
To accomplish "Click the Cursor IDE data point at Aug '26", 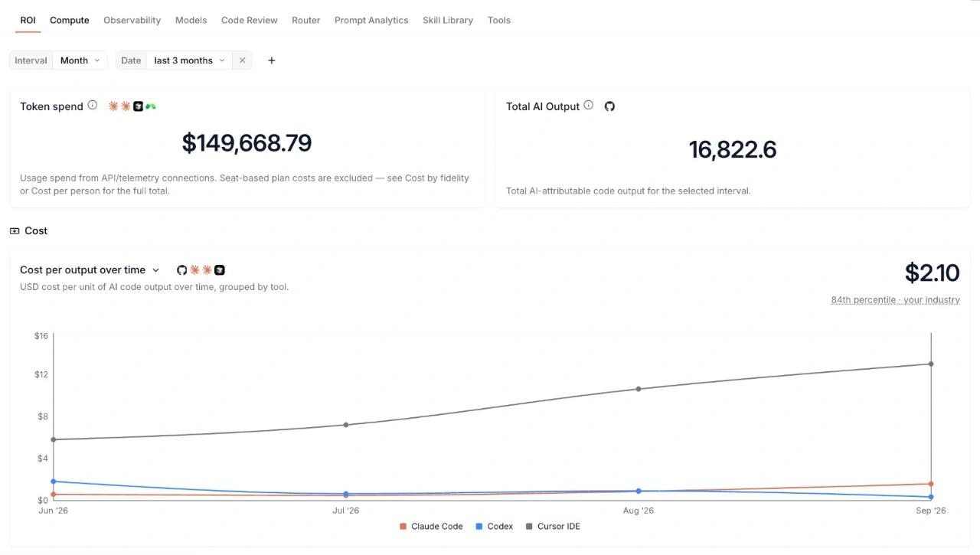I will [x=639, y=389].
